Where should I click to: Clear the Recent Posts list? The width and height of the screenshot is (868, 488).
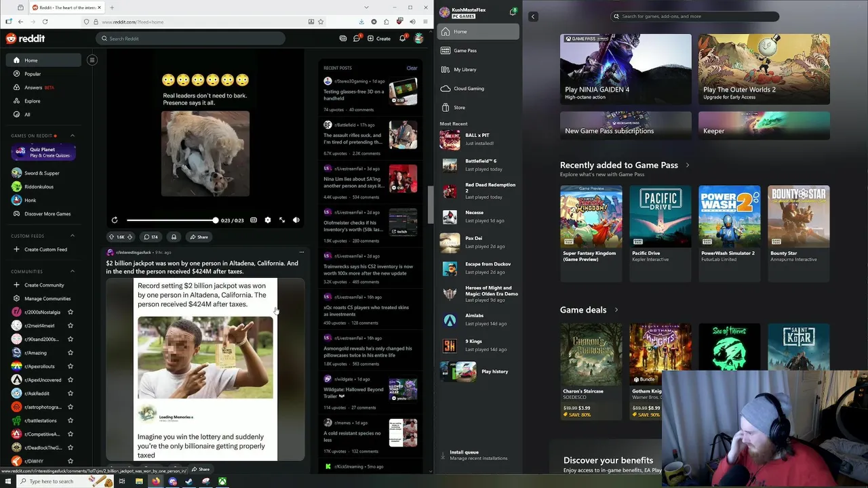coord(412,68)
